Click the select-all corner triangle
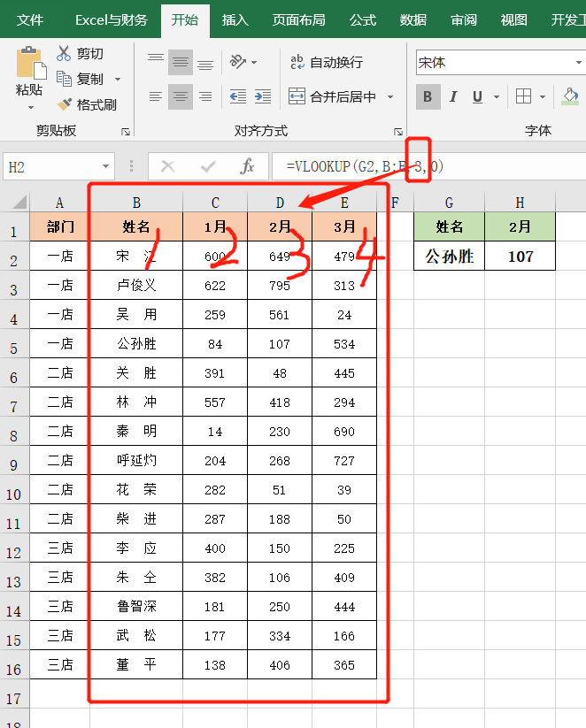This screenshot has width=586, height=728. tap(19, 202)
